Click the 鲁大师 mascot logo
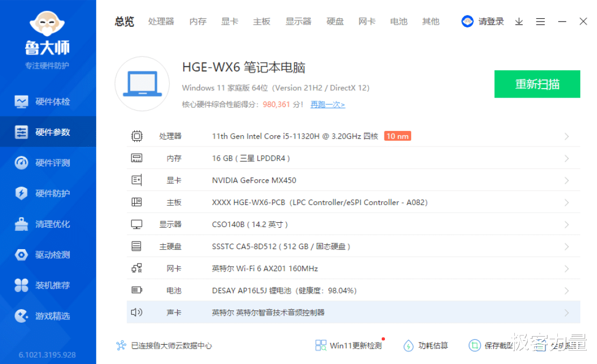This screenshot has width=597, height=364. pyautogui.click(x=47, y=24)
